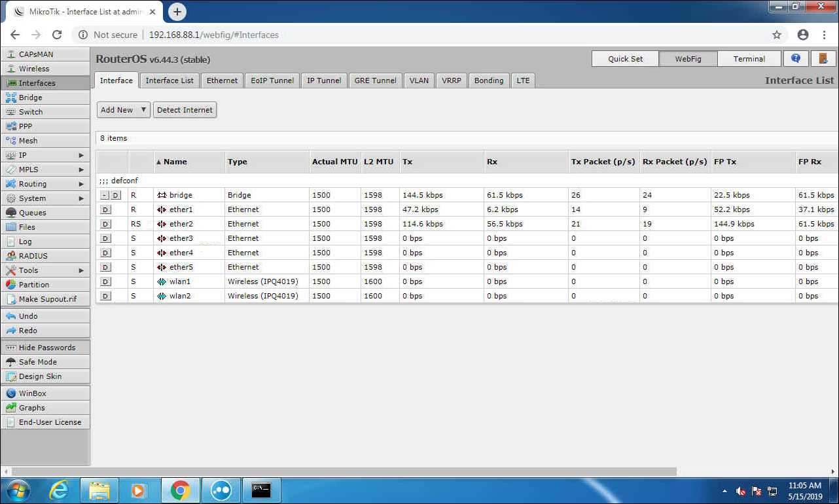Open the Windows Start menu
This screenshot has height=504, width=839.
17,490
